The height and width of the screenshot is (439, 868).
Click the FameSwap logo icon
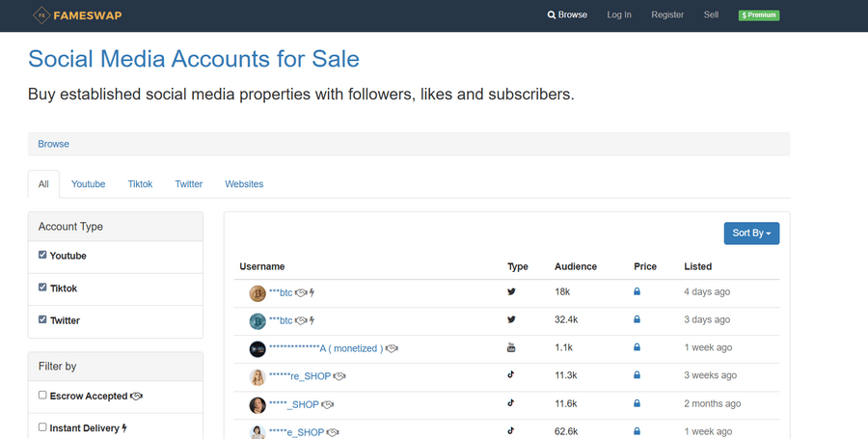(41, 15)
